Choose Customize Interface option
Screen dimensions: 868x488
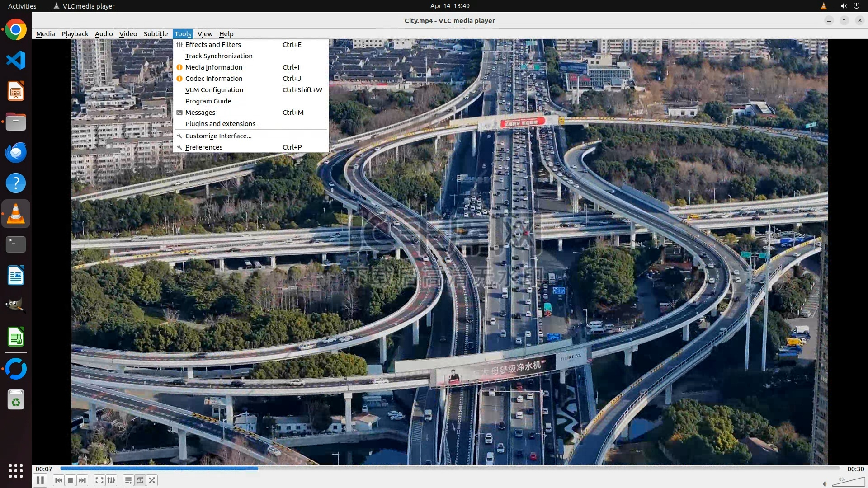coord(218,136)
